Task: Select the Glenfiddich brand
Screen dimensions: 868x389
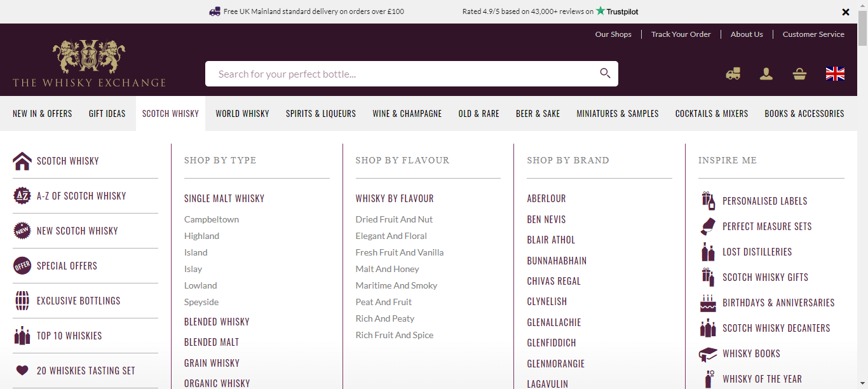Action: click(x=552, y=343)
